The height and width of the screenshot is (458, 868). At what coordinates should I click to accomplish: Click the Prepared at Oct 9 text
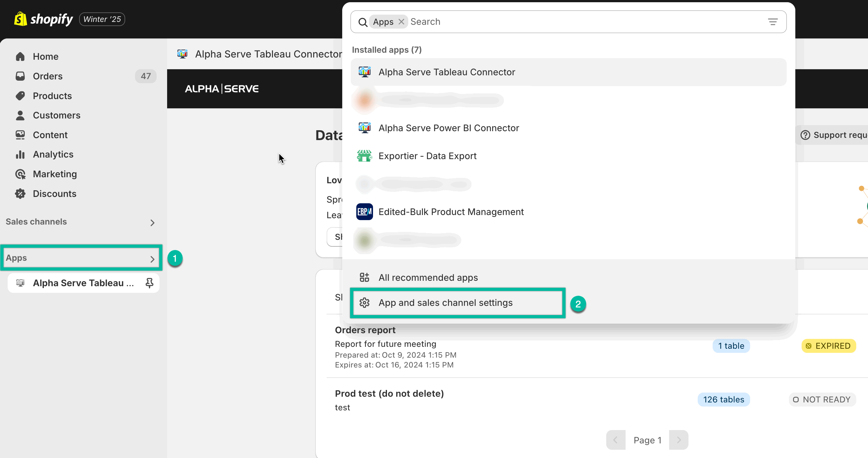396,355
